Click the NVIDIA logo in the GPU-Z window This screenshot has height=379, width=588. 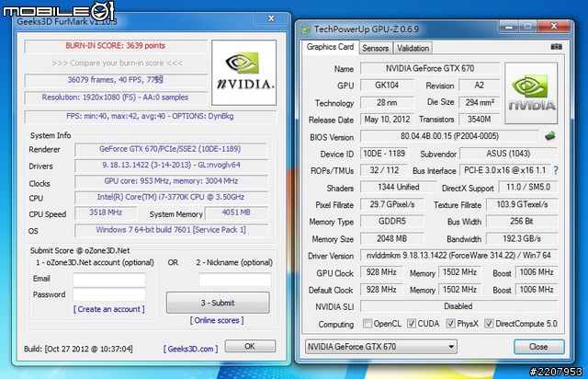pos(531,93)
